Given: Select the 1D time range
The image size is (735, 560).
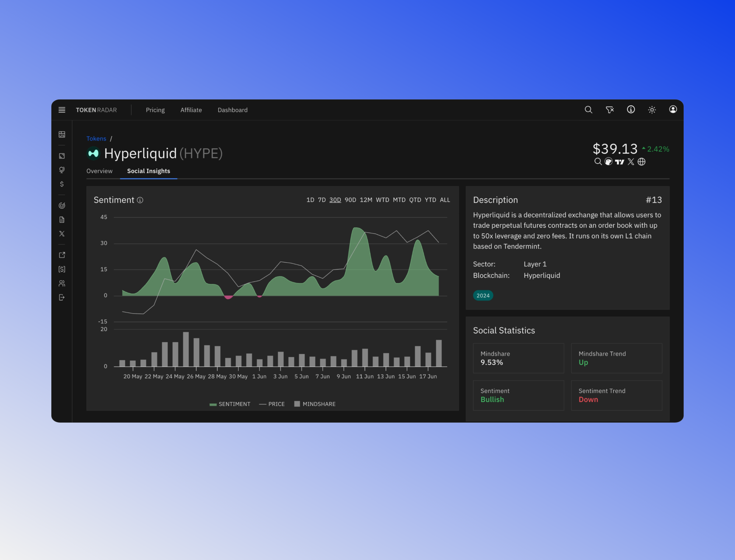Looking at the screenshot, I should (x=310, y=200).
